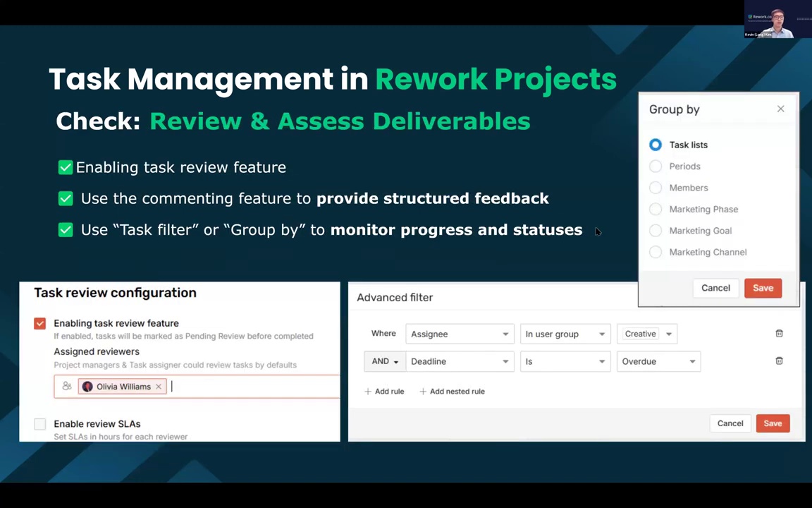Select the Marketing Channel radio option
Screen dimensions: 812x508
tap(655, 252)
